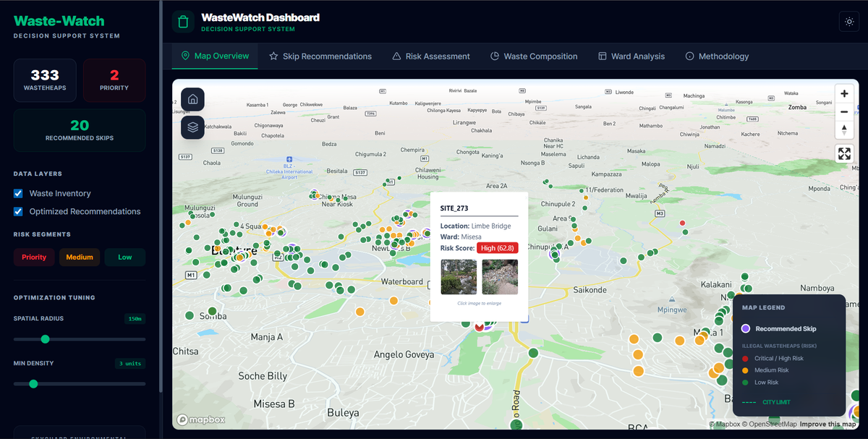Viewport: 868px width, 439px height.
Task: Open the Map Overview tab
Action: [x=215, y=56]
